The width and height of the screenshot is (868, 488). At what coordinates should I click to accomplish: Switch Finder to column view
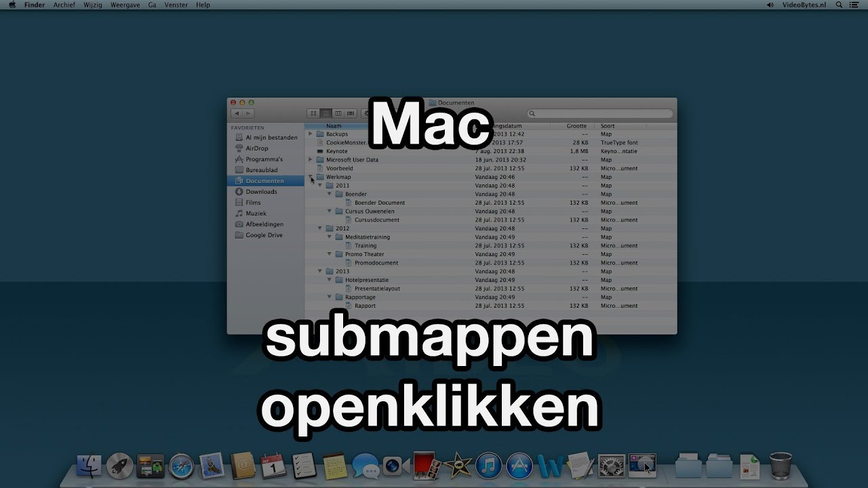pyautogui.click(x=338, y=113)
